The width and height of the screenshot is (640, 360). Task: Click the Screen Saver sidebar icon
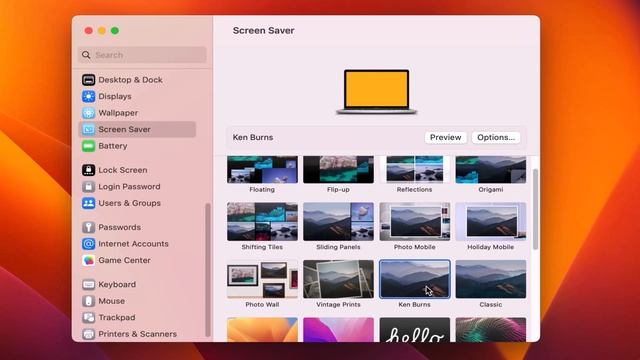click(89, 129)
